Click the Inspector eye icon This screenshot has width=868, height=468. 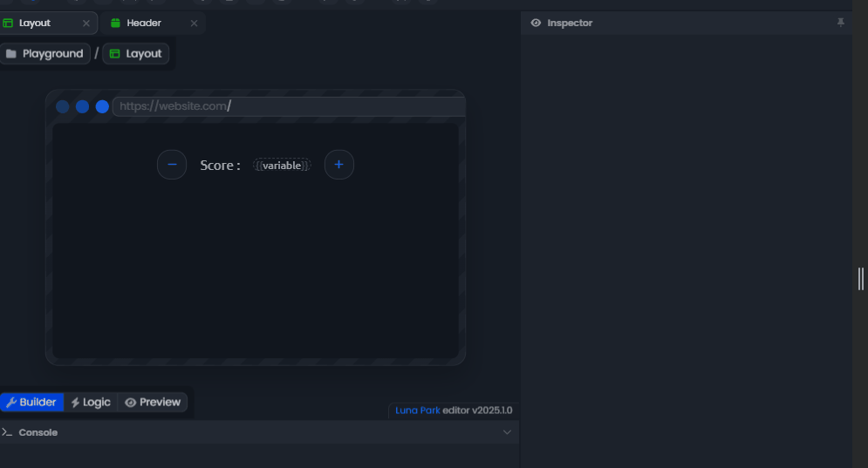[536, 23]
